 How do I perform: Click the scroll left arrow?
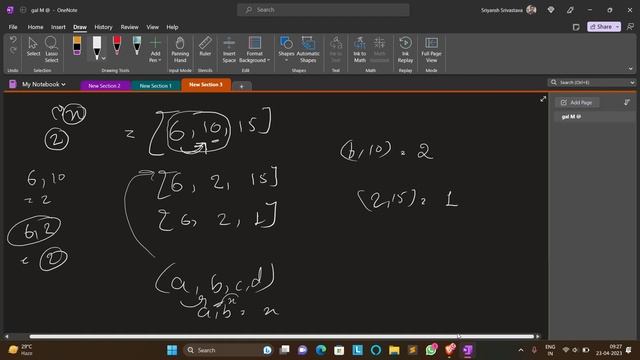[7, 336]
